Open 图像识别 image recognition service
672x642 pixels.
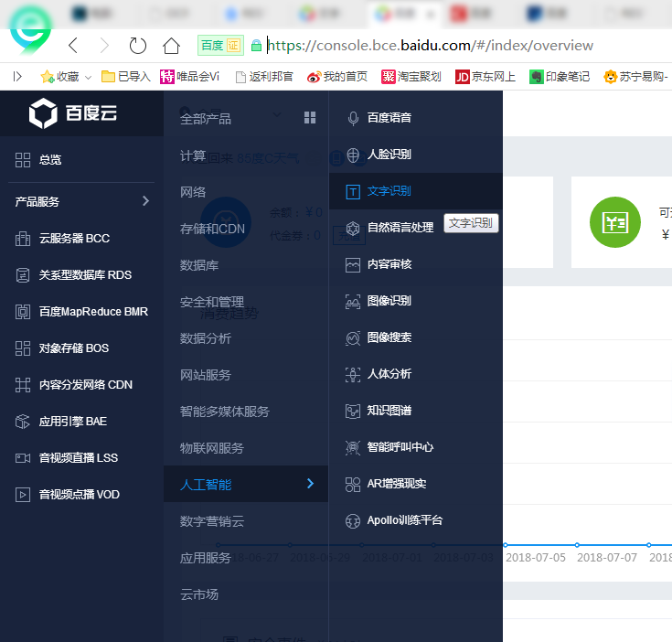(416, 301)
